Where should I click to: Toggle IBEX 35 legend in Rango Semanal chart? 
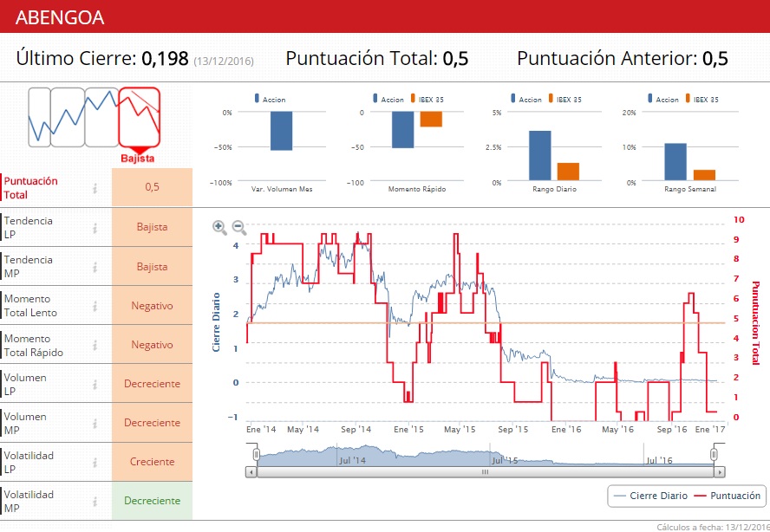(702, 99)
